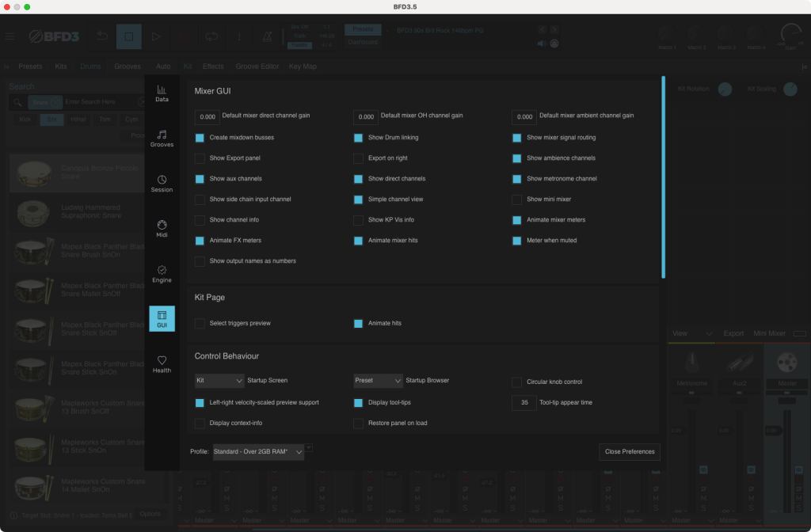
Task: Open the Key Map tab
Action: coord(303,66)
